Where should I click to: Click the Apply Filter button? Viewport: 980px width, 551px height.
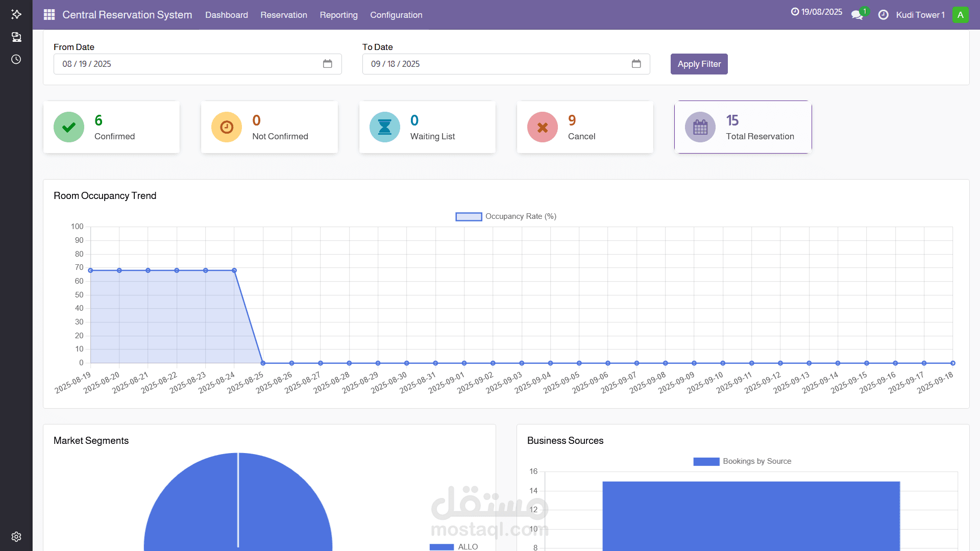click(699, 64)
